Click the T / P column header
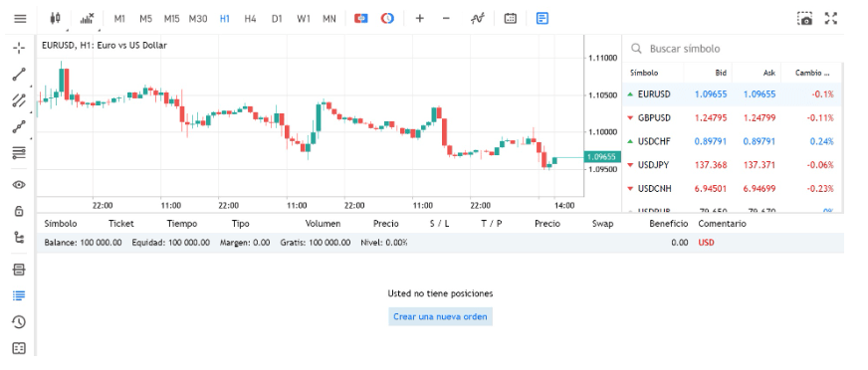The width and height of the screenshot is (868, 370). click(x=492, y=224)
